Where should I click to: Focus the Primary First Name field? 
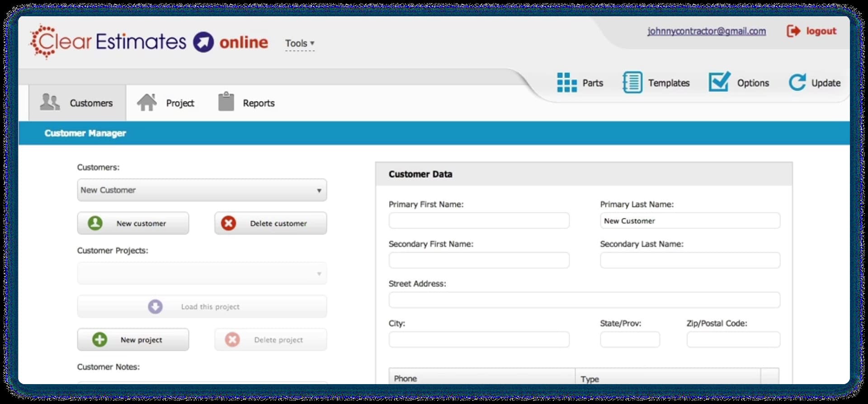coord(479,221)
